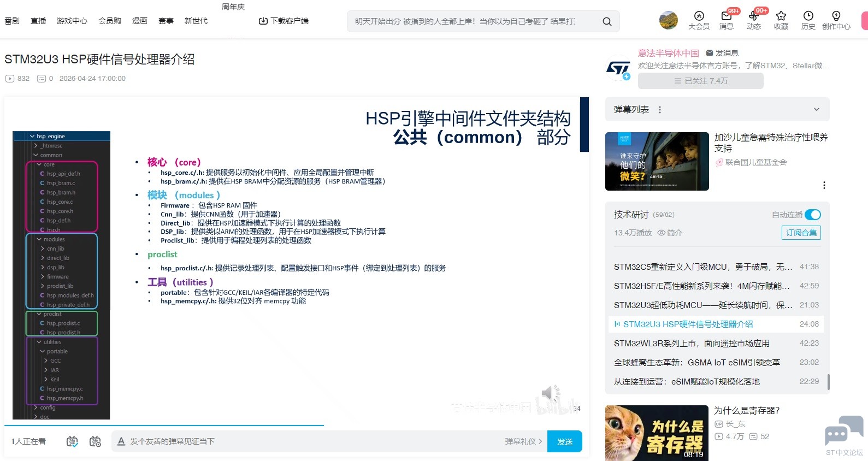This screenshot has height=461, width=868.
Task: Open the 会员购 nav item
Action: pos(110,21)
